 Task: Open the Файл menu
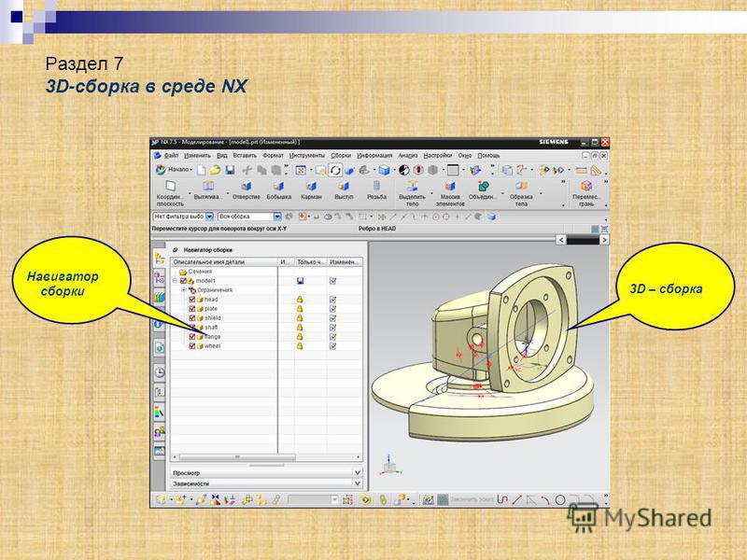click(171, 156)
